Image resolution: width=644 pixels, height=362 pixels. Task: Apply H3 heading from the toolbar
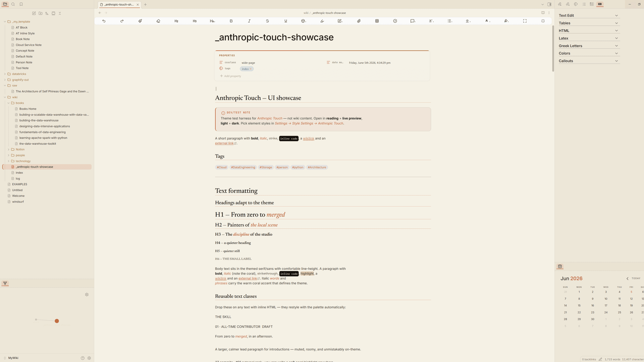195,21
